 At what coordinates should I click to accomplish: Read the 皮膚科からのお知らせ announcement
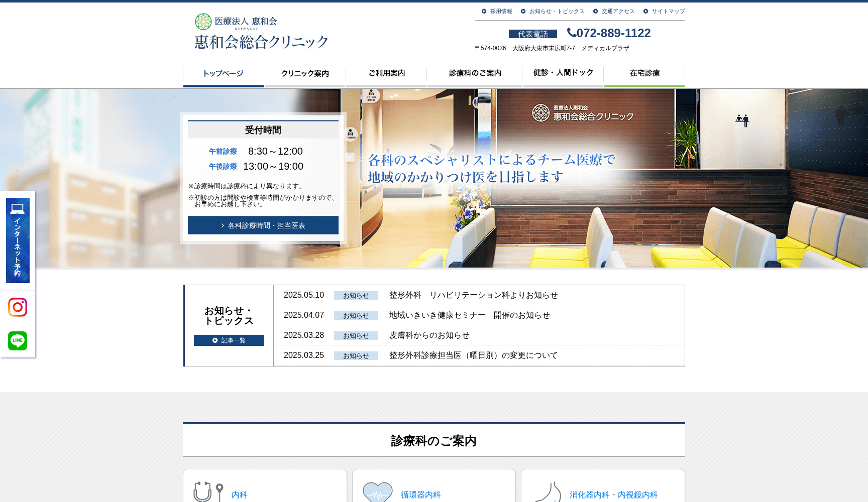click(429, 335)
